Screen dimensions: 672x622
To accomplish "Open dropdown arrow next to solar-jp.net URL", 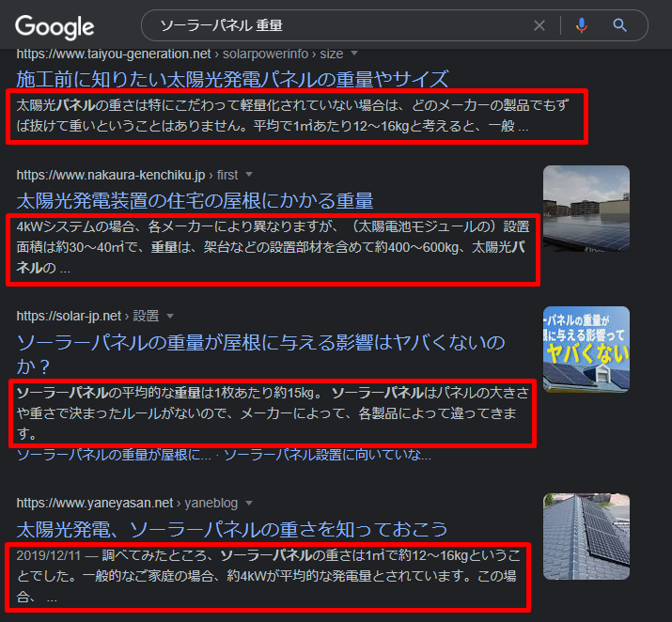I will tap(170, 316).
